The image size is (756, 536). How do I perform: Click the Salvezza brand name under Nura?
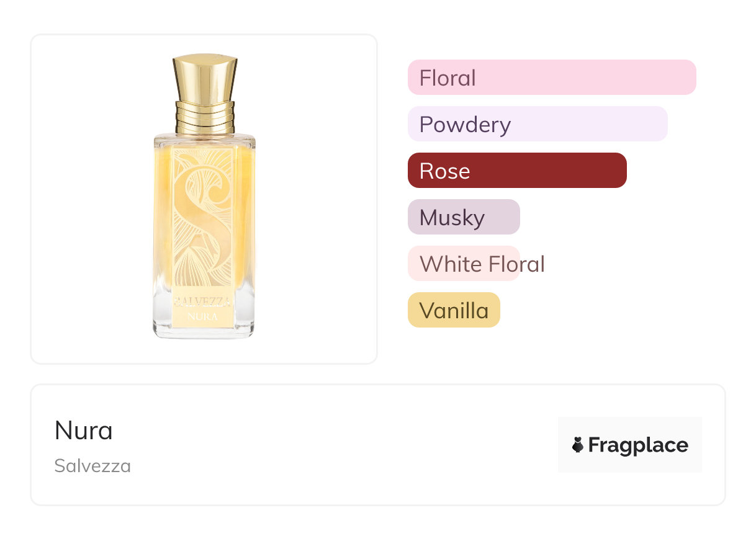(x=92, y=466)
